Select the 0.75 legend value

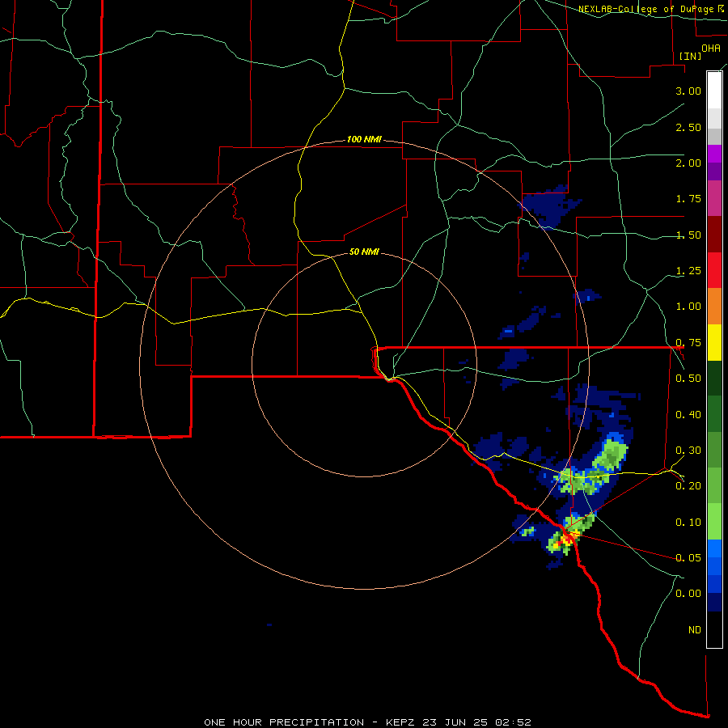click(688, 343)
